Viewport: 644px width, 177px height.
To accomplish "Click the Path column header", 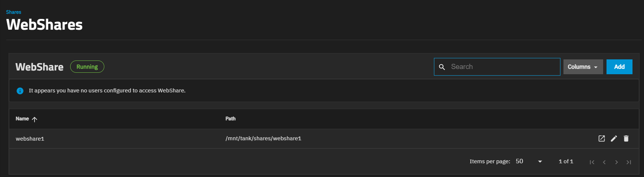I will pyautogui.click(x=231, y=119).
